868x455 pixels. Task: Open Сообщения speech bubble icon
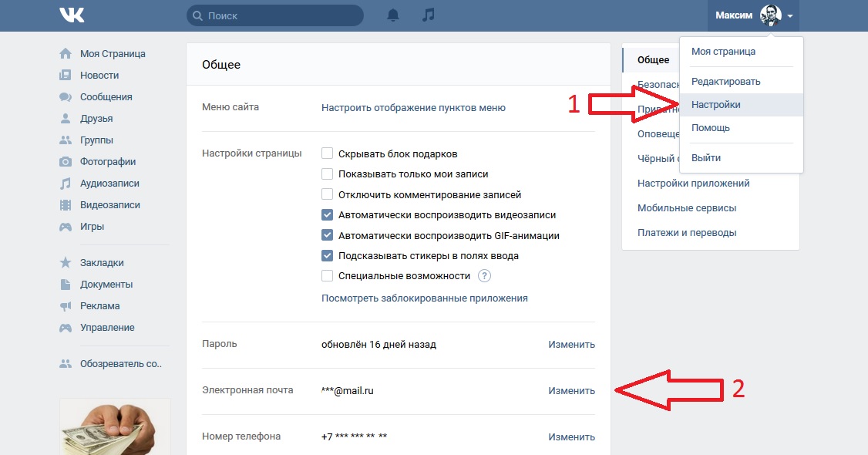pos(66,97)
